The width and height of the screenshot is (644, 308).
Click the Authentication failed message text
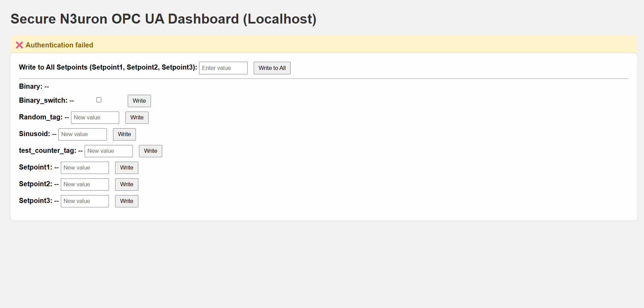point(59,45)
